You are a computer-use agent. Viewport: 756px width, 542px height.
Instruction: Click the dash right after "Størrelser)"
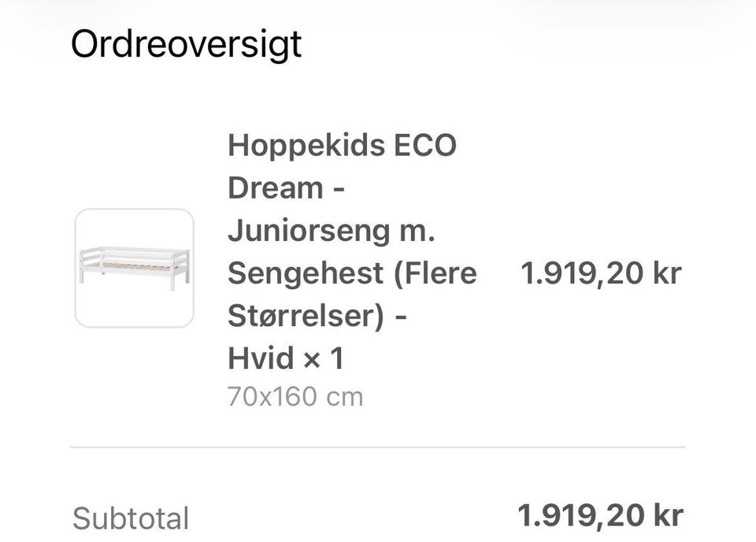tap(401, 316)
